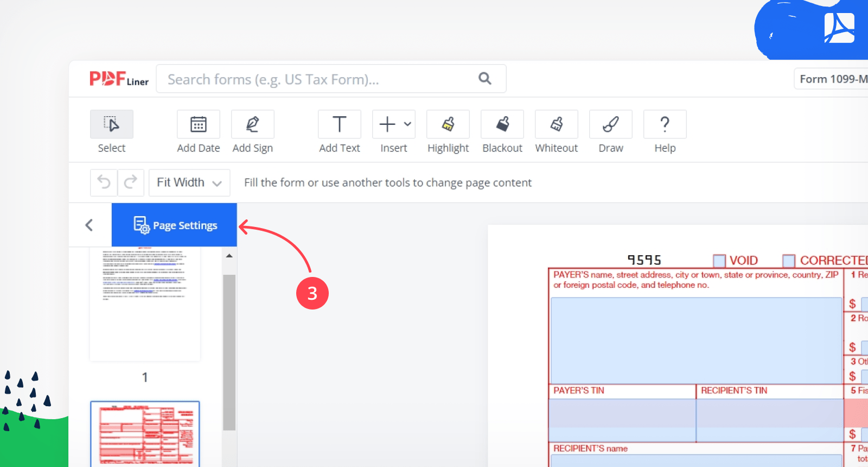Click the RECIPIENT'S TIN field
Screen dimensions: 868x467
click(770, 420)
